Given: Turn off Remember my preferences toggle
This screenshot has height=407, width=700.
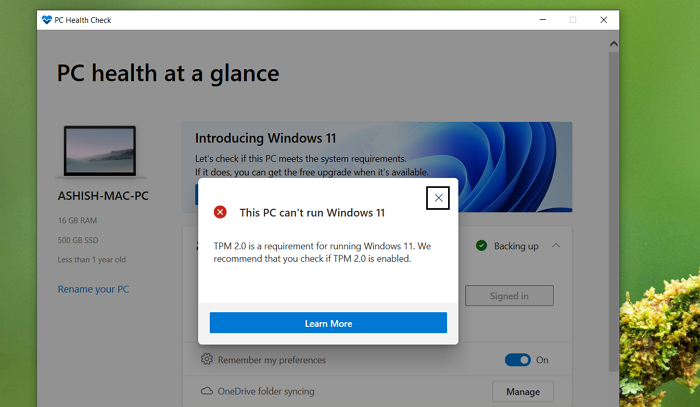Looking at the screenshot, I should click(517, 360).
